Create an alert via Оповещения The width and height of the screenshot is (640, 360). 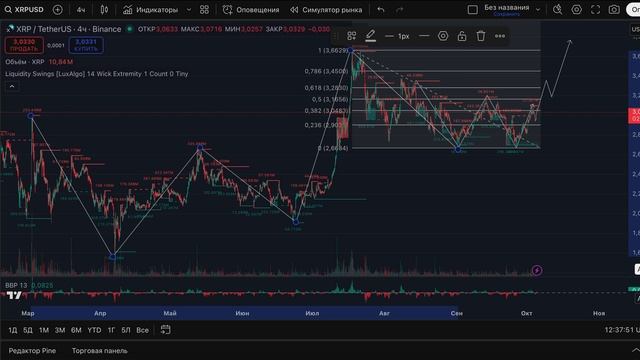tap(251, 10)
